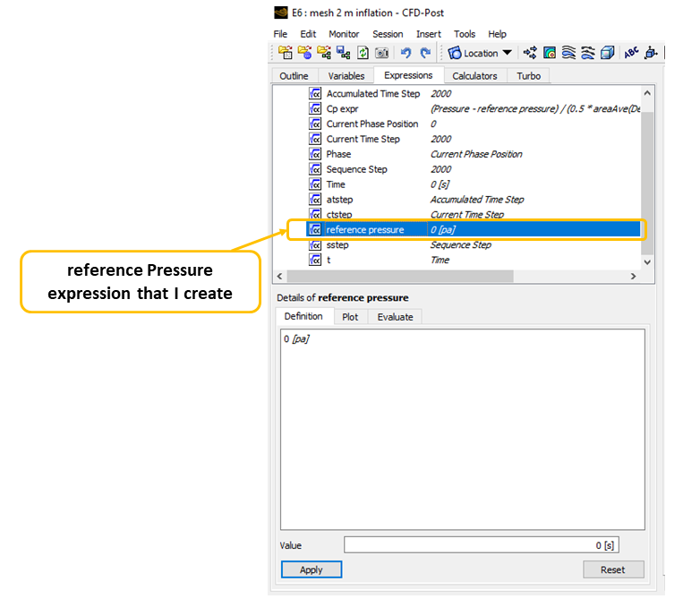
Task: Click the first Streamline icon
Action: pos(568,53)
